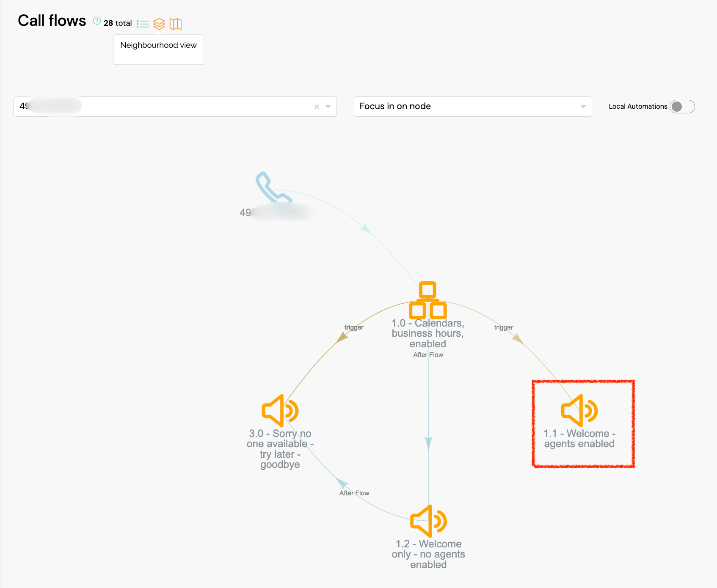The height and width of the screenshot is (588, 717).
Task: Open the Focus in on node dropdown
Action: [472, 107]
